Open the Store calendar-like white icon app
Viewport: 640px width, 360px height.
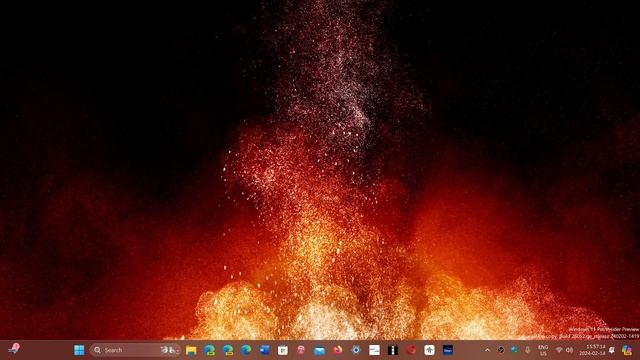coord(283,350)
